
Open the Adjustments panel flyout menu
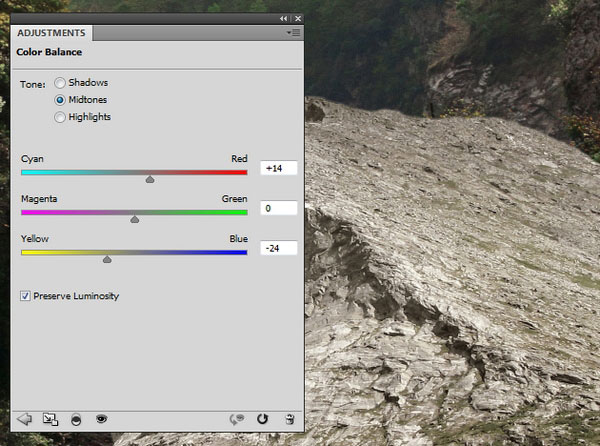click(293, 33)
